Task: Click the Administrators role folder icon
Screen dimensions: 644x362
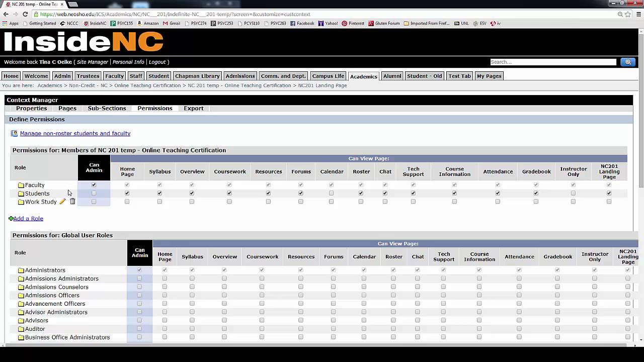Action: click(21, 270)
